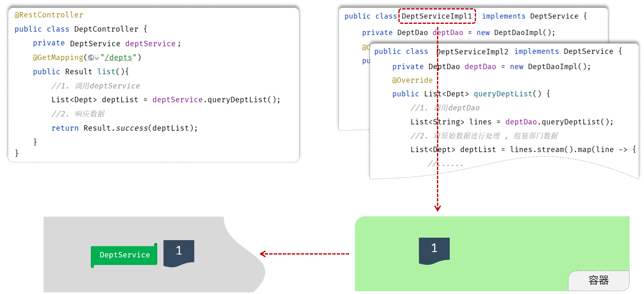Click the DeptController class name
Screen dimensions: 644x294
pyautogui.click(x=106, y=29)
